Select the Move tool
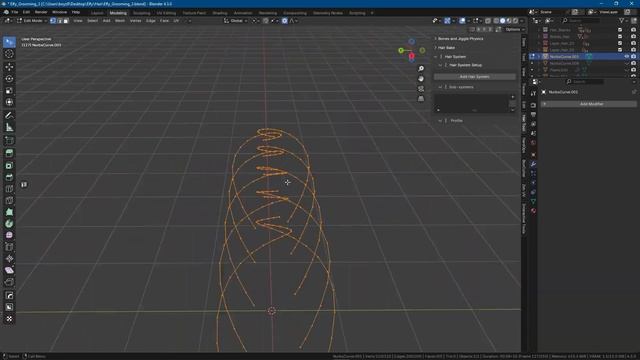 (9, 67)
